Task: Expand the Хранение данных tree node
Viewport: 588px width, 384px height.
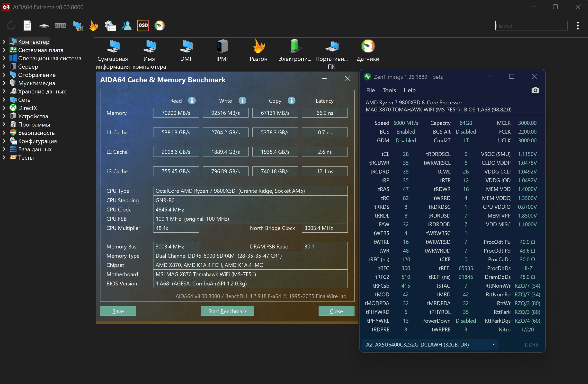Action: 4,91
